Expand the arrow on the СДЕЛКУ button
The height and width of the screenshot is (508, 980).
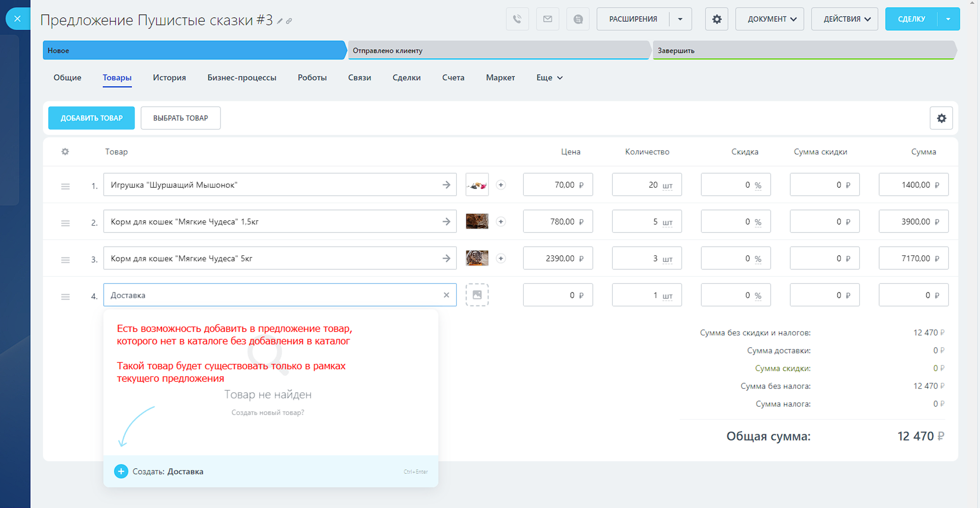(948, 19)
